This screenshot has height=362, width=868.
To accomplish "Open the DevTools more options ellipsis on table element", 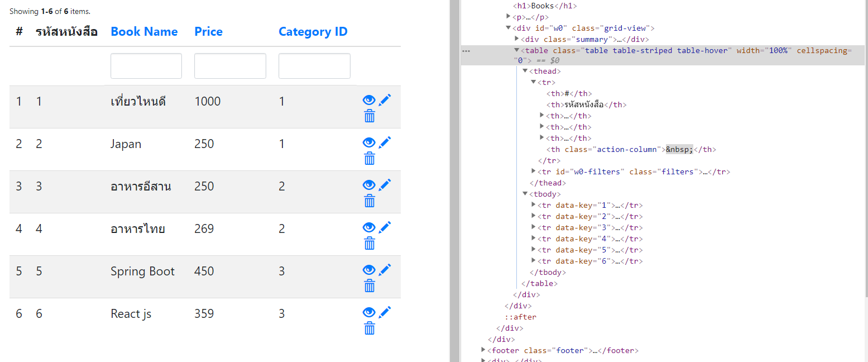I will (466, 50).
